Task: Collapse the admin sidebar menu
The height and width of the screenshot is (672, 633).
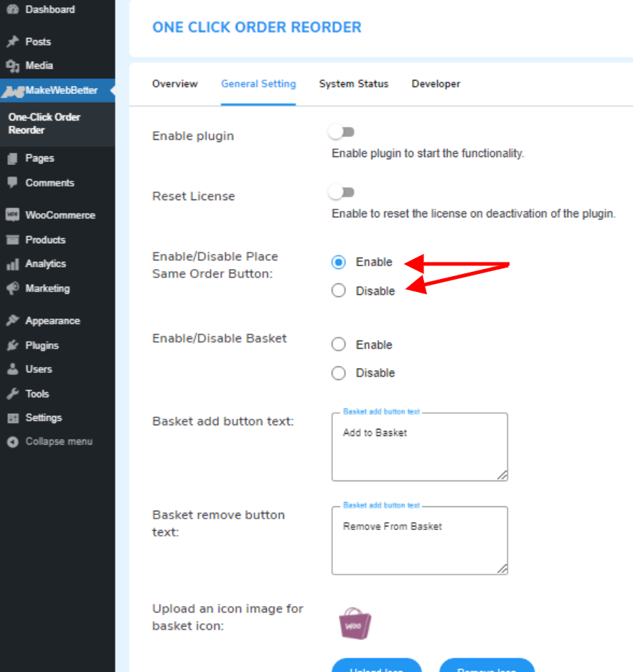Action: (x=11, y=441)
